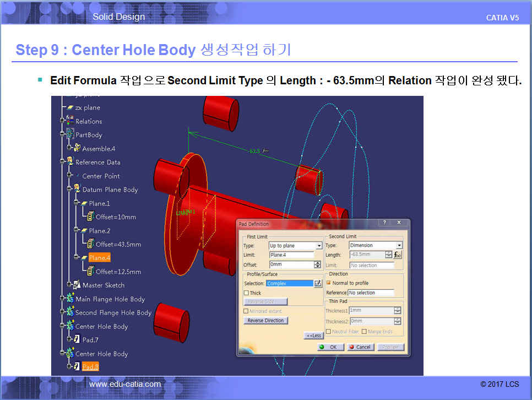
Task: Toggle the Merge Ends checkbox
Action: [364, 331]
